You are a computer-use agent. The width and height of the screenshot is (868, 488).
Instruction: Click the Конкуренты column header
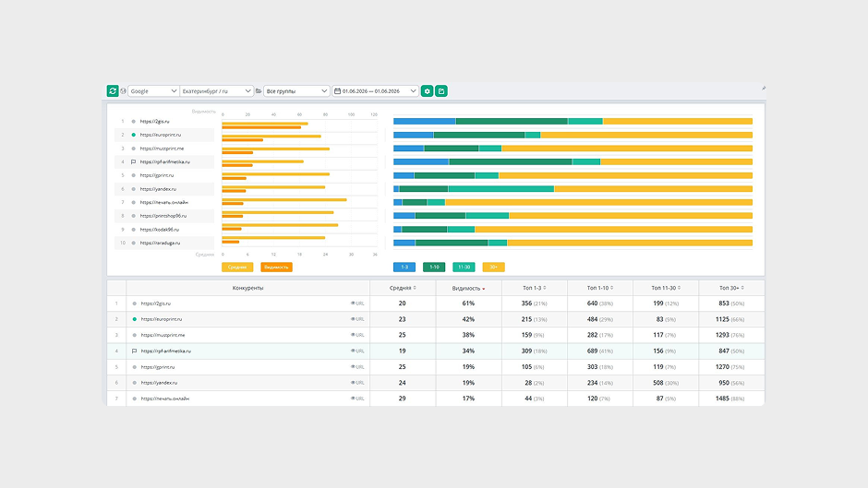(x=248, y=288)
